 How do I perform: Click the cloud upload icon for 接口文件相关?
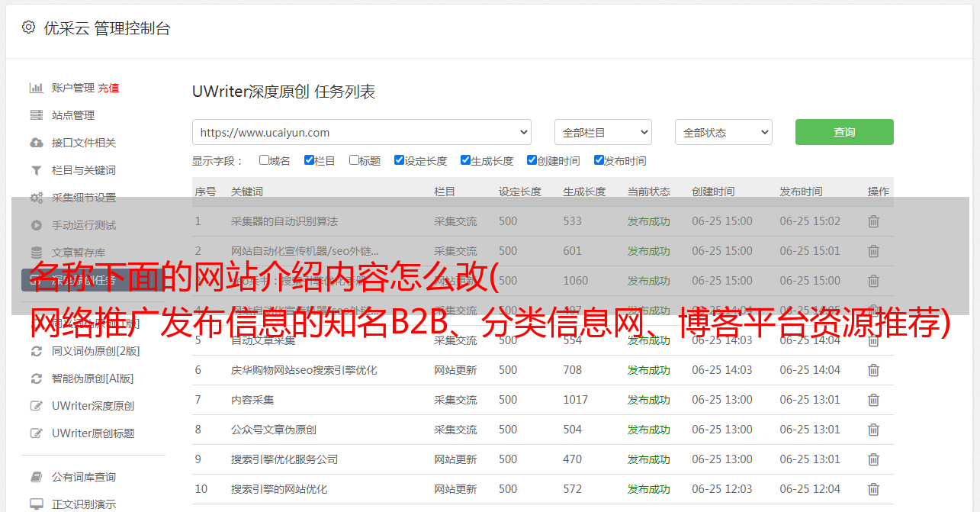pyautogui.click(x=36, y=143)
